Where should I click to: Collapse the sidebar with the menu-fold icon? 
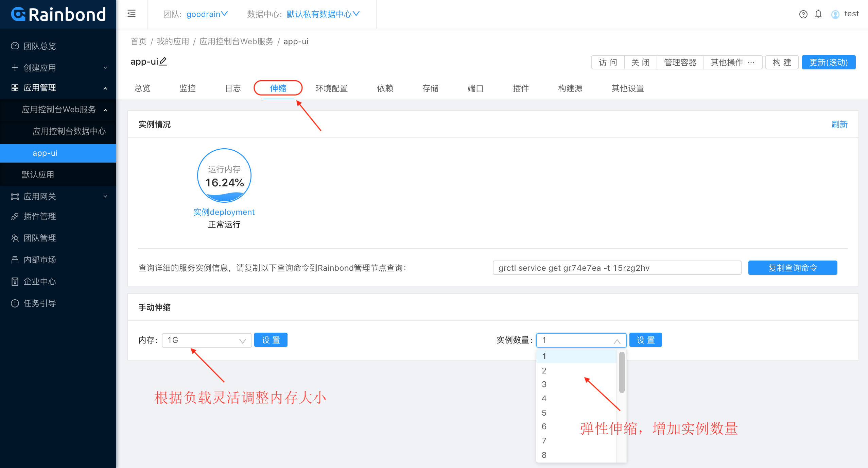[x=132, y=14]
